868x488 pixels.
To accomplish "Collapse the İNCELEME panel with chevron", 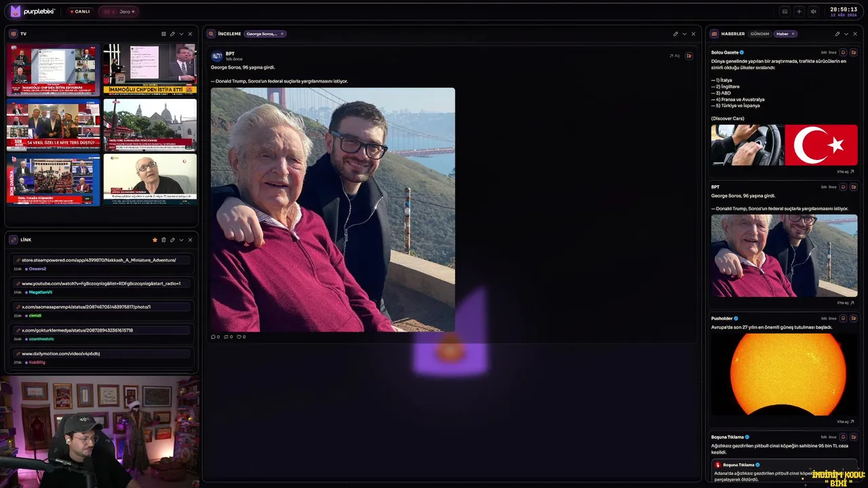I will pyautogui.click(x=684, y=34).
